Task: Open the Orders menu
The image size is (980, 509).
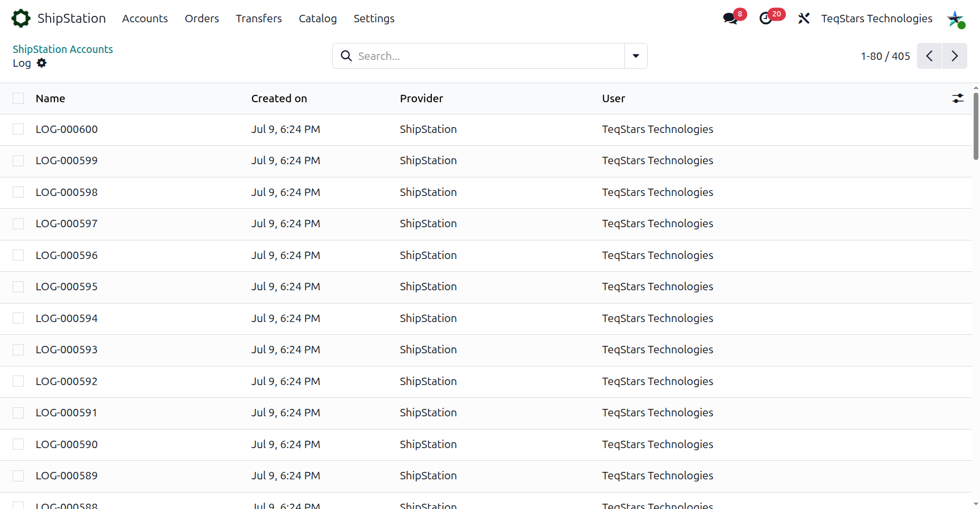Action: coord(202,19)
